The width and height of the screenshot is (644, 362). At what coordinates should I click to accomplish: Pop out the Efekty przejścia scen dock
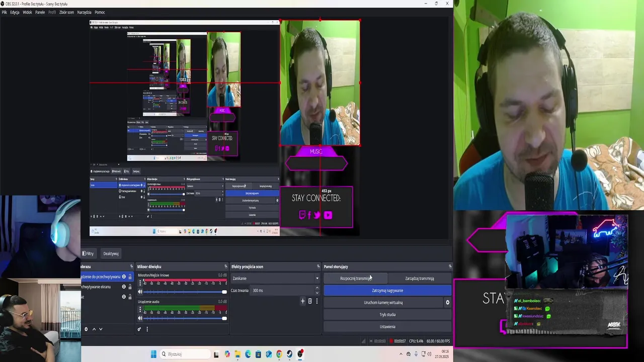(318, 266)
